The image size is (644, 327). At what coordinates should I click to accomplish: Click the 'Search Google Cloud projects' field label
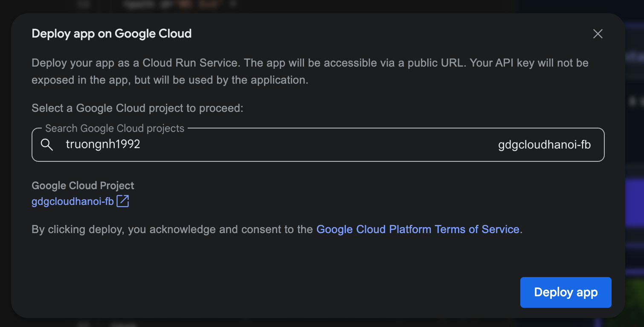(x=115, y=128)
